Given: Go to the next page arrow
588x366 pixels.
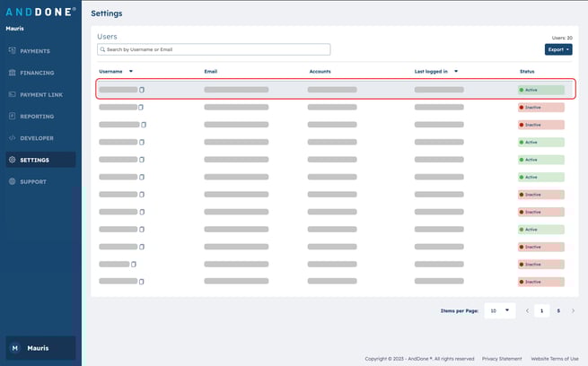Looking at the screenshot, I should click(x=573, y=310).
